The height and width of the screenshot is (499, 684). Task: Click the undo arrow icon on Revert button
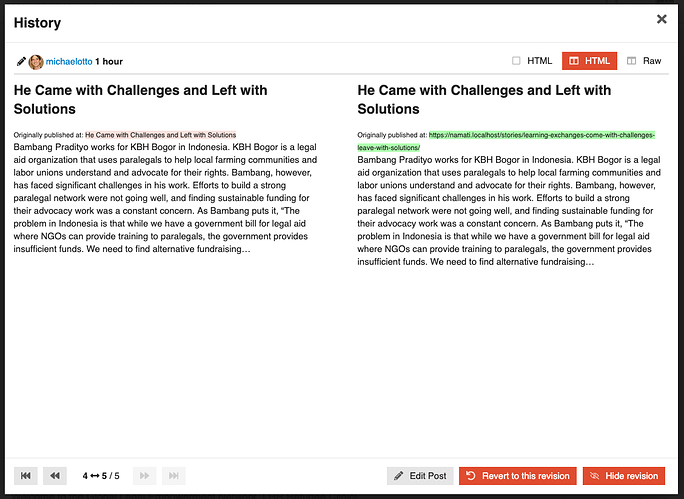471,475
